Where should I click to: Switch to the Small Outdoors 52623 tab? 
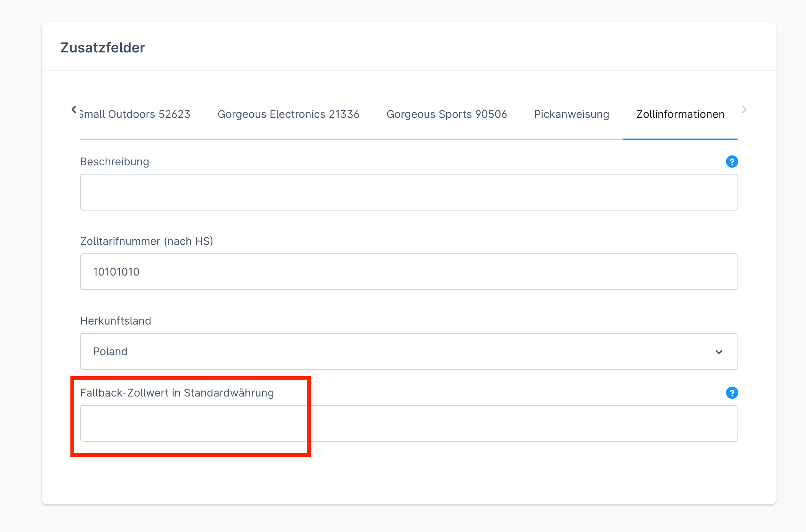click(135, 114)
